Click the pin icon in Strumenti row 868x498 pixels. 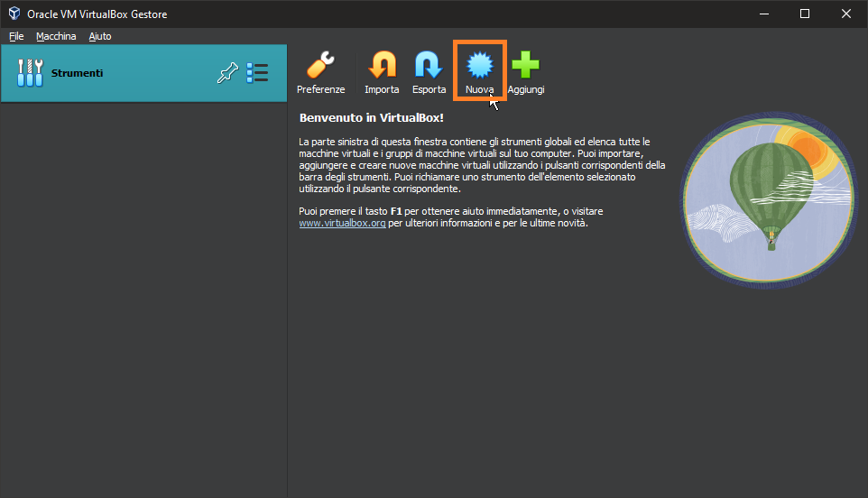227,73
